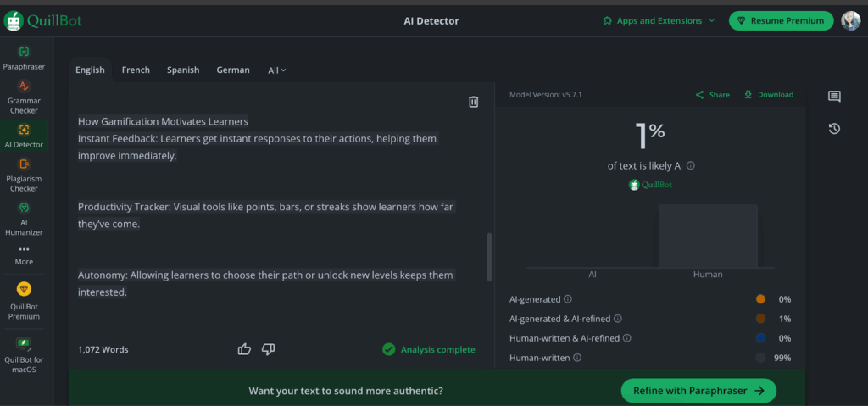This screenshot has width=868, height=406.
Task: Give thumbs up feedback on analysis
Action: pos(244,349)
